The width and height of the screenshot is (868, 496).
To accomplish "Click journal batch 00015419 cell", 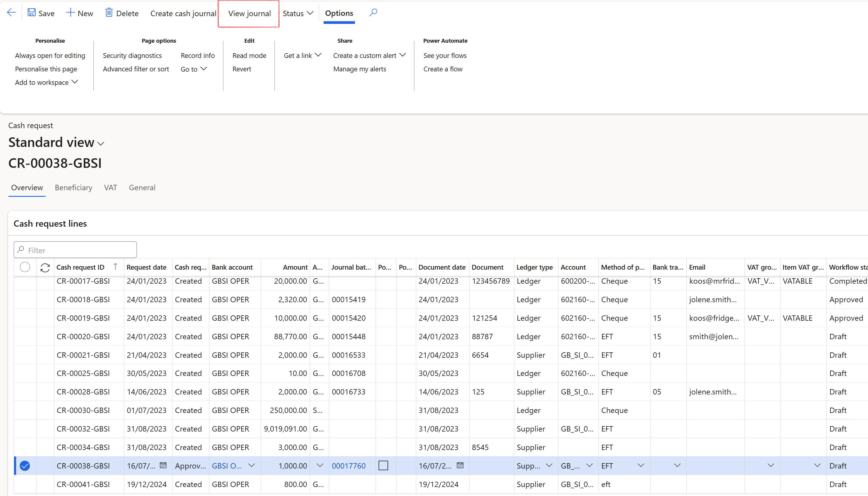I will pos(348,300).
